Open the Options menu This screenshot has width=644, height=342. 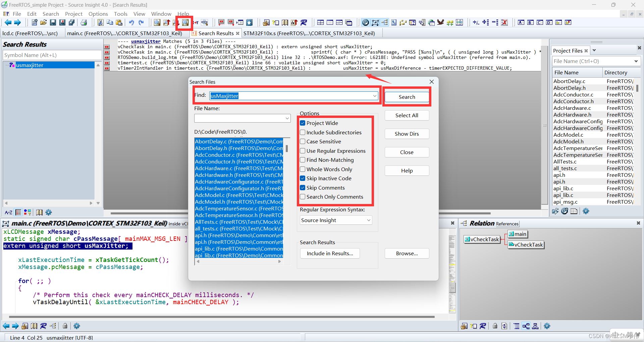pyautogui.click(x=98, y=14)
